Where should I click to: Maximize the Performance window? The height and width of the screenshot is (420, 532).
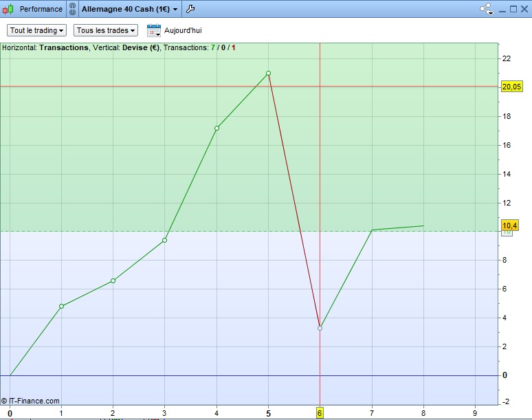click(513, 9)
